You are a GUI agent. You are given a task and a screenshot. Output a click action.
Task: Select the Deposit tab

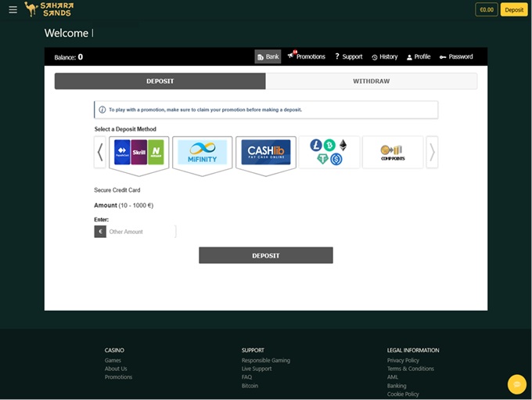click(160, 81)
